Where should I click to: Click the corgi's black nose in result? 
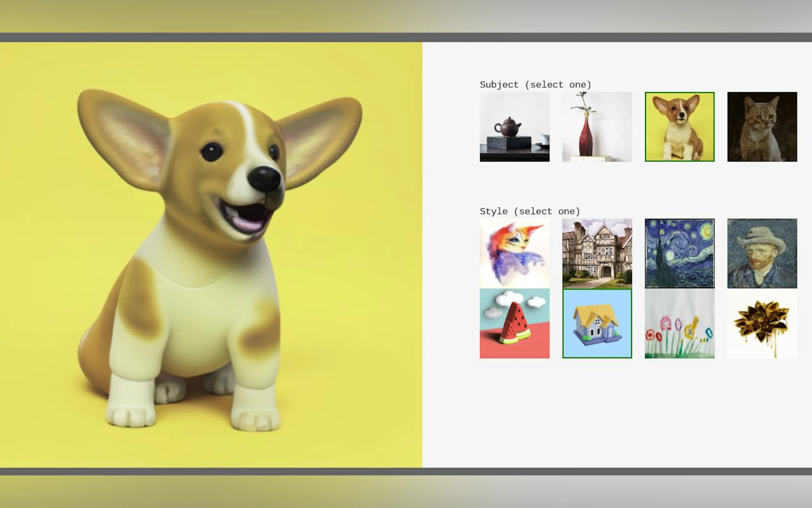click(264, 179)
